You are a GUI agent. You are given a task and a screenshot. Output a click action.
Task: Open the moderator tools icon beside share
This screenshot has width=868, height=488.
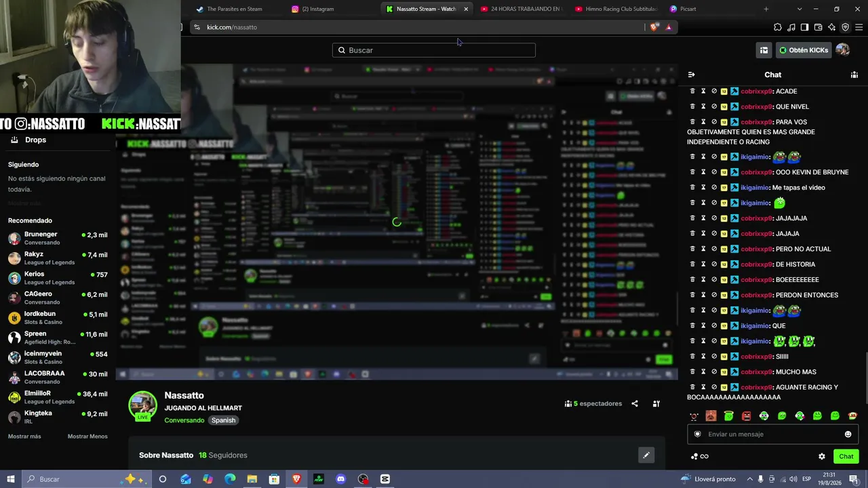(656, 404)
